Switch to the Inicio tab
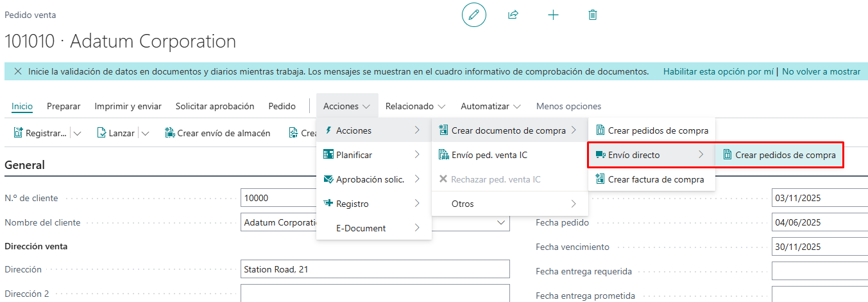 [x=22, y=106]
